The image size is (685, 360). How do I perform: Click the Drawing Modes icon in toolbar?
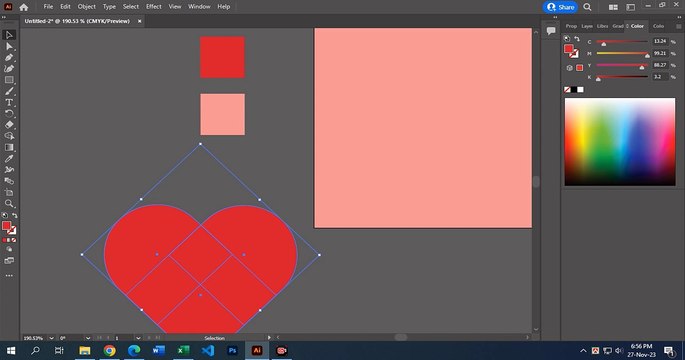point(9,249)
